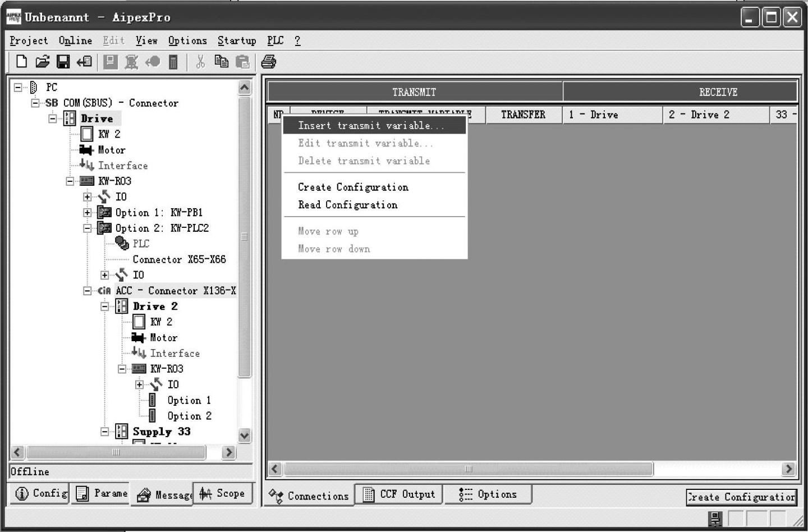Switch to the CCF Output tab
The width and height of the screenshot is (808, 532).
(399, 494)
